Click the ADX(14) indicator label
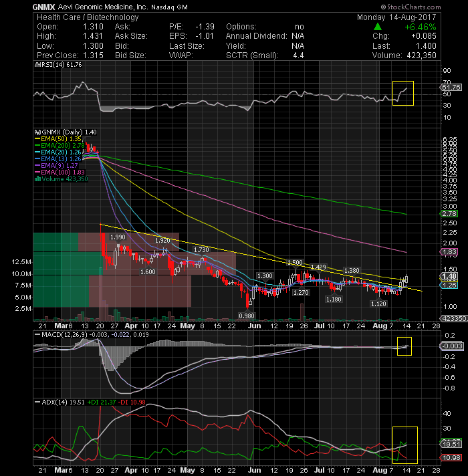The width and height of the screenshot is (468, 476). click(54, 402)
